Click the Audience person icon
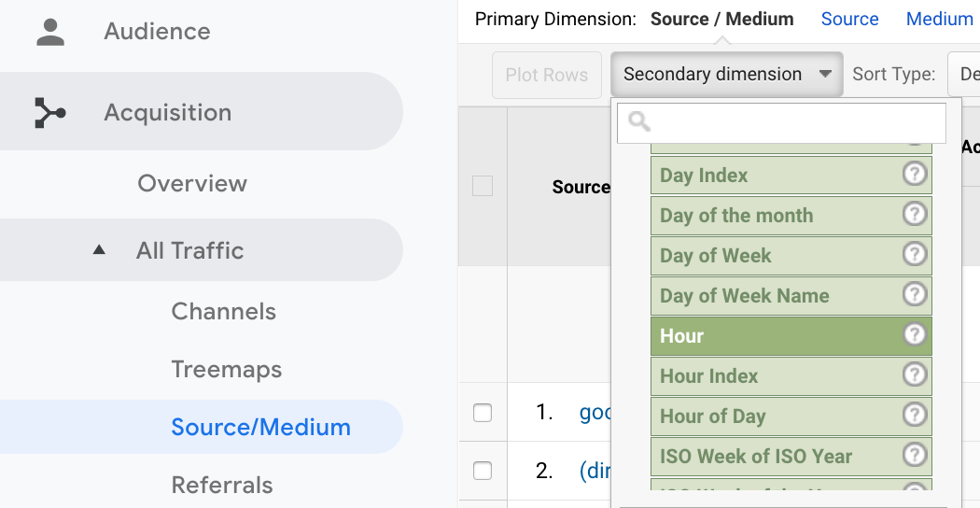980x508 pixels. pyautogui.click(x=50, y=32)
